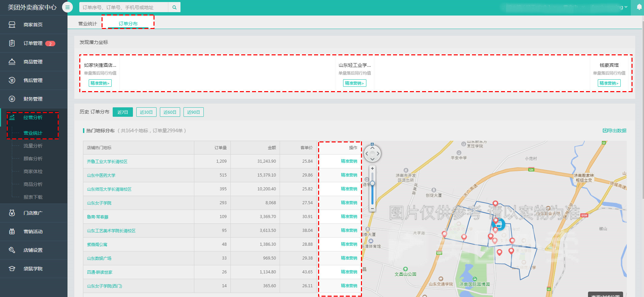Viewport: 644px width, 297px height.
Task: Select 近60日 date range
Action: coord(170,112)
